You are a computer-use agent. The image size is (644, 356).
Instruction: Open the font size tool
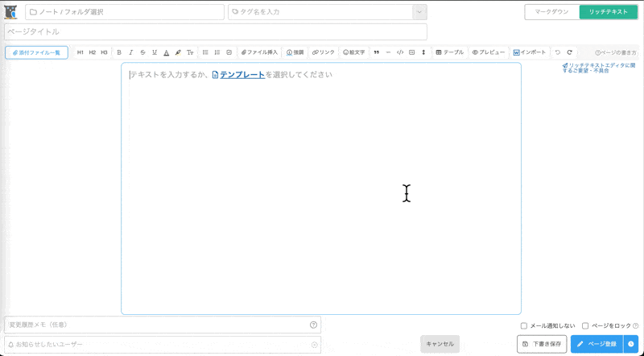[x=190, y=52]
